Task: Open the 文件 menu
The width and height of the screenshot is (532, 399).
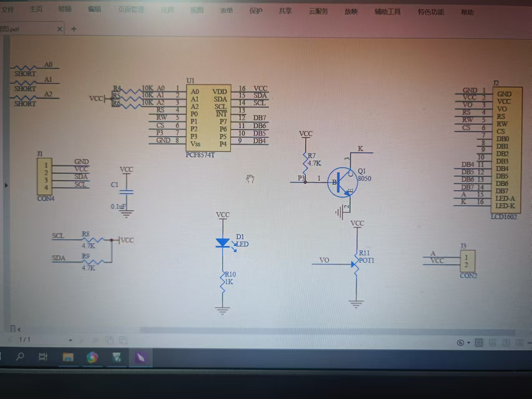Action: [7, 10]
